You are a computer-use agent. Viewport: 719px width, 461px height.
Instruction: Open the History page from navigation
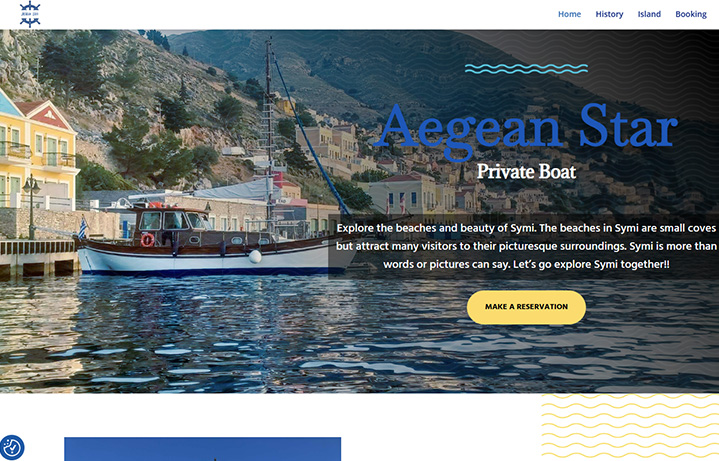(609, 14)
